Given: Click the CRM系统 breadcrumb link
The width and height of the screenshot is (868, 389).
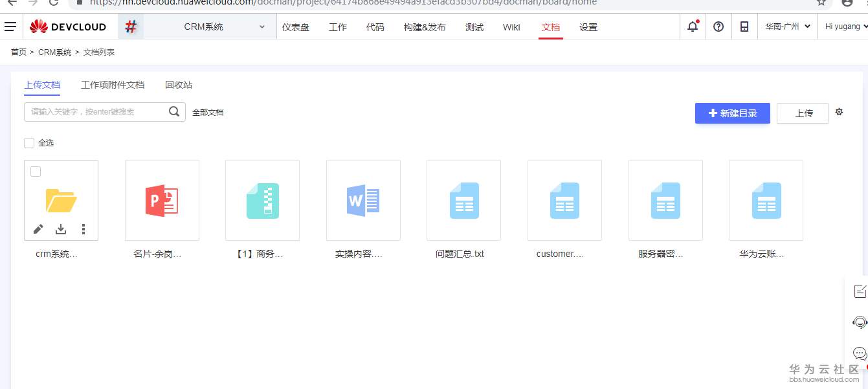Looking at the screenshot, I should (x=55, y=52).
